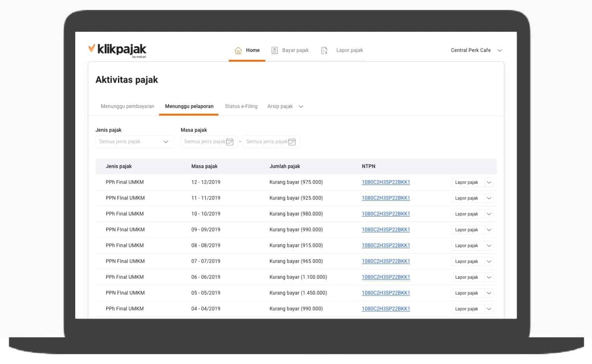Open NTPN link in 11 - 11/2019 row
592x364 pixels.
386,198
